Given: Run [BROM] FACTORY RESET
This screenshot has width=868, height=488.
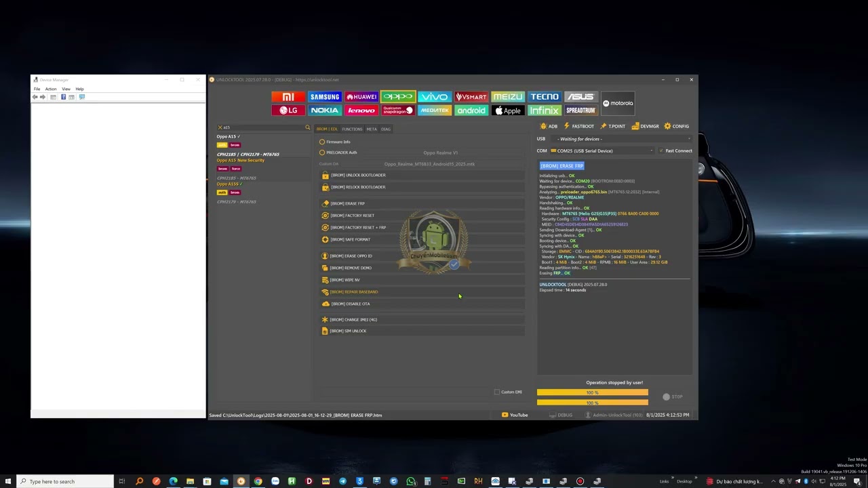Looking at the screenshot, I should click(422, 216).
